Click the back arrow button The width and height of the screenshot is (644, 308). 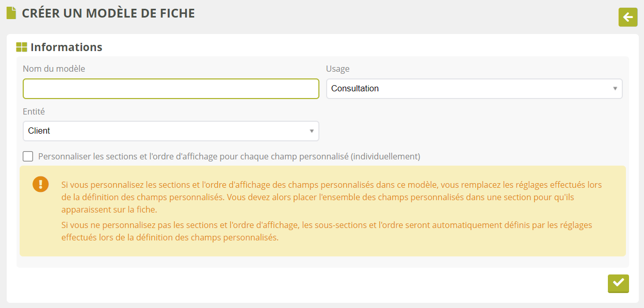pos(628,18)
